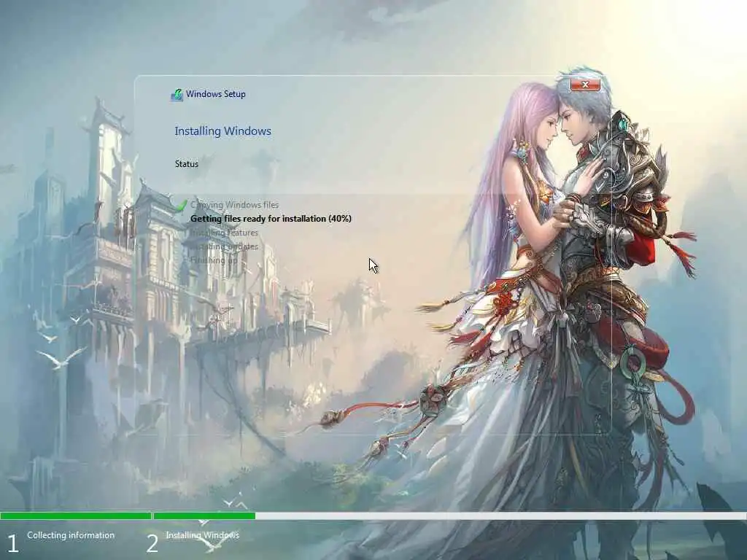Click the 'Installing features' step
Screen dimensions: 747x560
click(224, 233)
